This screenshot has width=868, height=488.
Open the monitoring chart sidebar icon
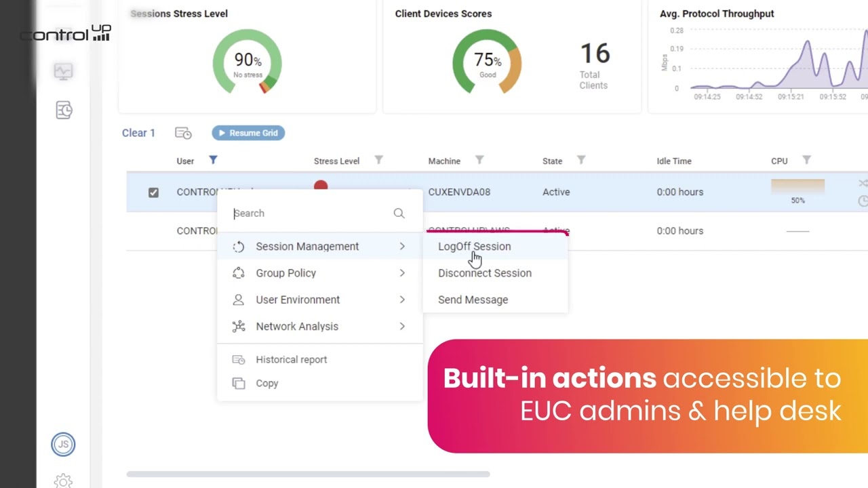click(x=63, y=71)
